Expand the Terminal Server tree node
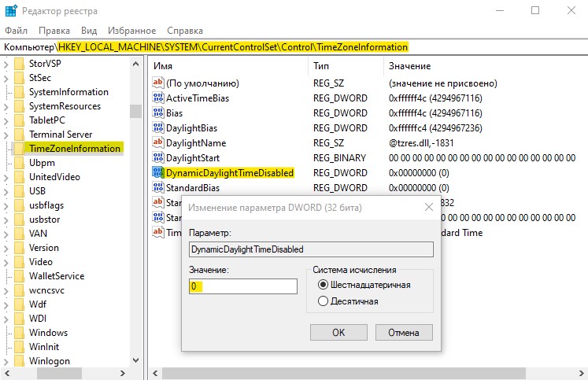 (6, 135)
